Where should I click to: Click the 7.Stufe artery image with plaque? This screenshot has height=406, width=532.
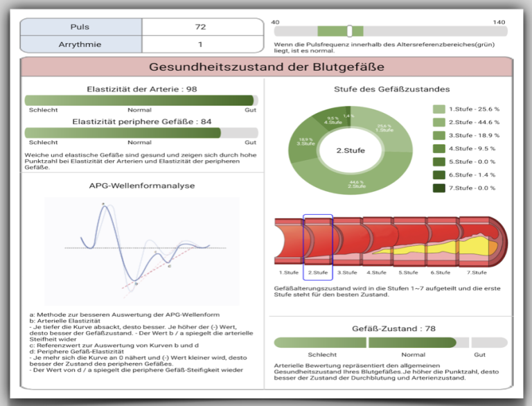pyautogui.click(x=477, y=242)
